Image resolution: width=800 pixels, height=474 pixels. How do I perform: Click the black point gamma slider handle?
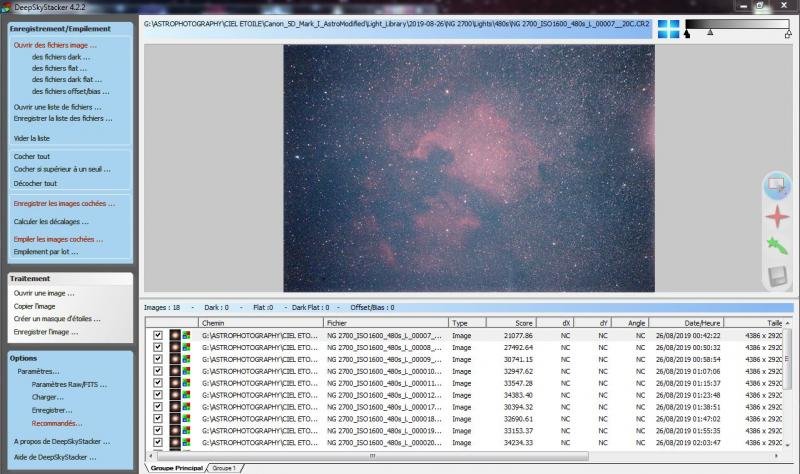point(687,34)
